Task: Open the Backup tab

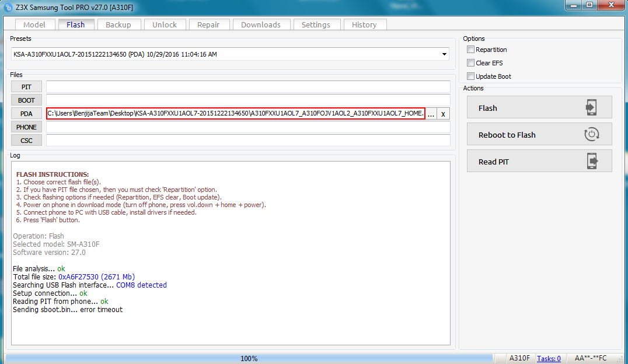Action: click(x=118, y=24)
